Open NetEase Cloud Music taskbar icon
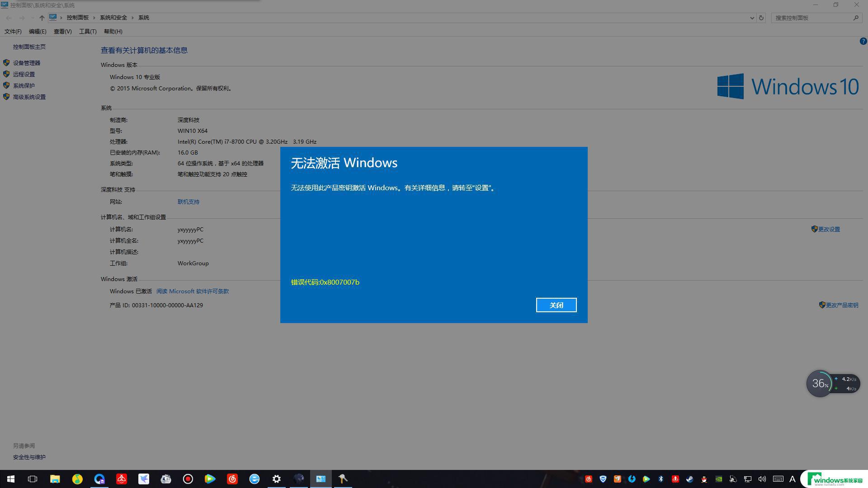 pos(232,479)
